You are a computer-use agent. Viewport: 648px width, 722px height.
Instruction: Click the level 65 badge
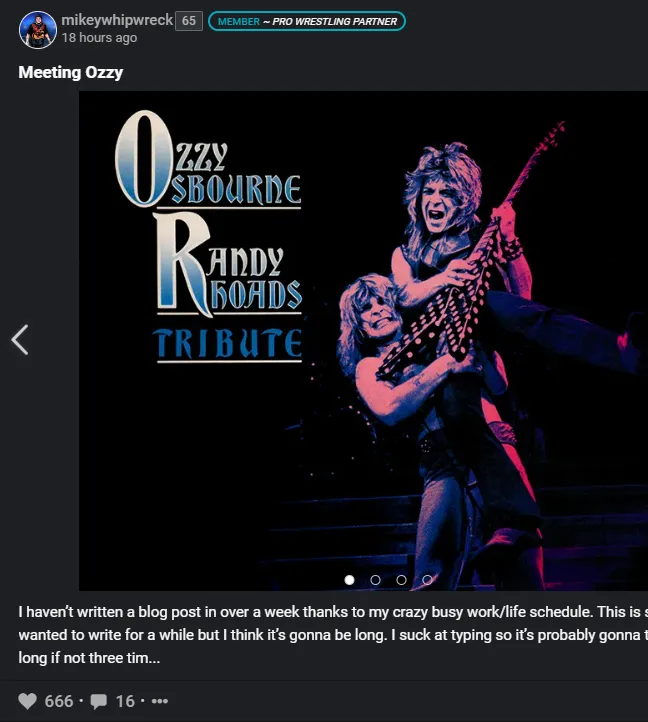(x=189, y=21)
